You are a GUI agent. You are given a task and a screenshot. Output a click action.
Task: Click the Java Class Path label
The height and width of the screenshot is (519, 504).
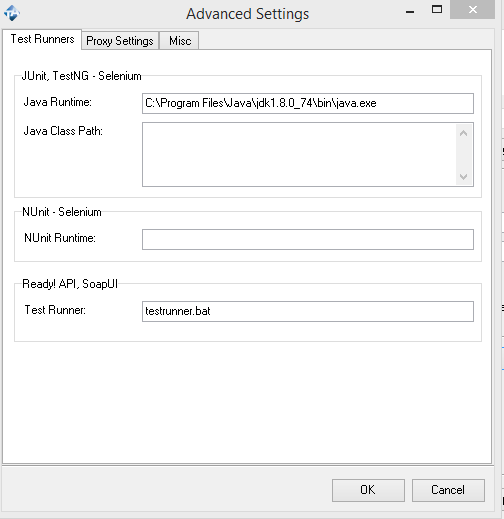[x=63, y=131]
